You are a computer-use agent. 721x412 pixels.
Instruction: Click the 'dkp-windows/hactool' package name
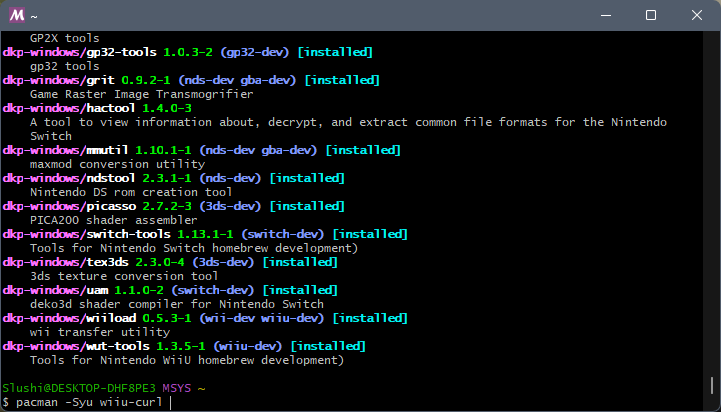69,108
